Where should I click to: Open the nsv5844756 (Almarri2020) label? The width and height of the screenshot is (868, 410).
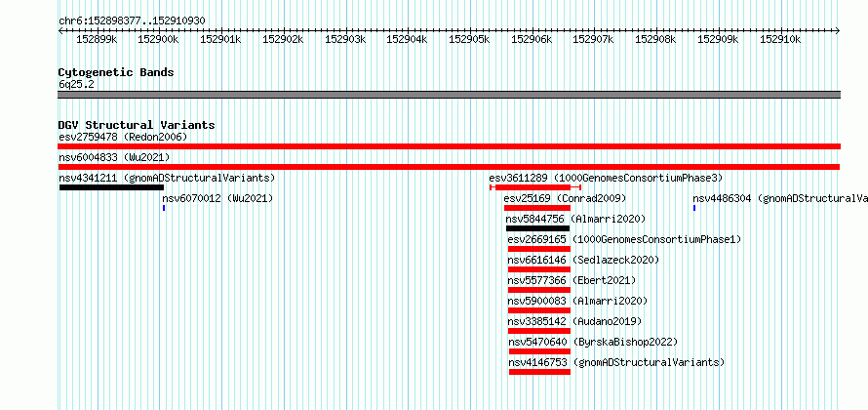point(575,219)
